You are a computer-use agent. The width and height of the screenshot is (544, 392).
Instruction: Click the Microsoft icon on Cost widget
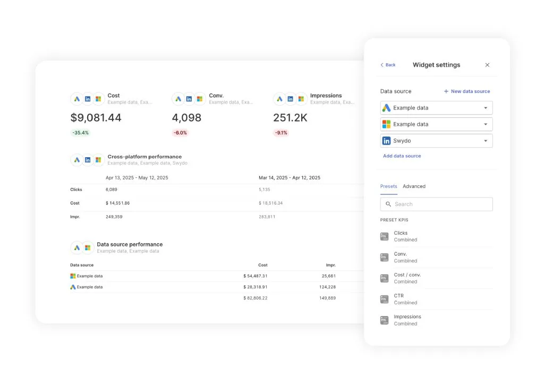98,99
